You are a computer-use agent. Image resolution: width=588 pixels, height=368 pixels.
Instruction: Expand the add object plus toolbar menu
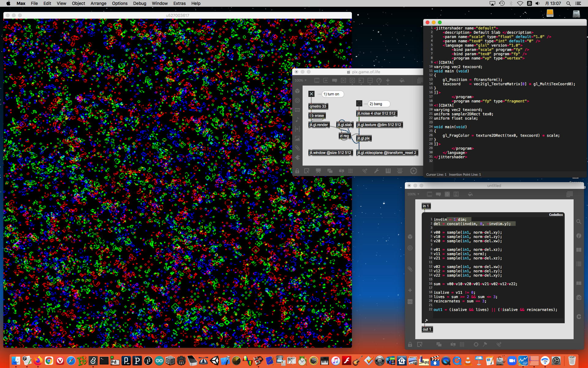[388, 80]
